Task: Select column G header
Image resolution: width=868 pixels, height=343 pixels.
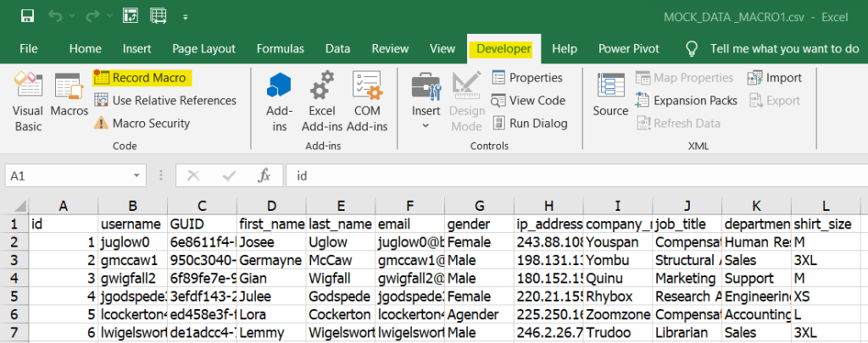Action: click(480, 206)
